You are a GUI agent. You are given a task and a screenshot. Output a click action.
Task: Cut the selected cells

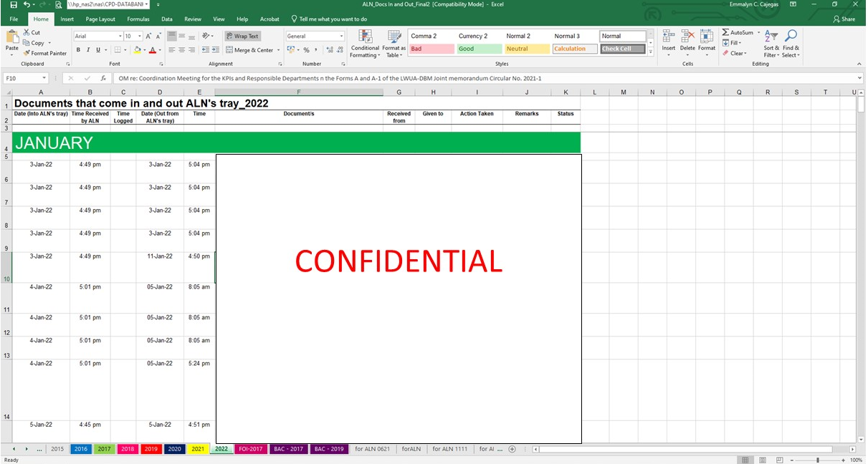click(32, 33)
